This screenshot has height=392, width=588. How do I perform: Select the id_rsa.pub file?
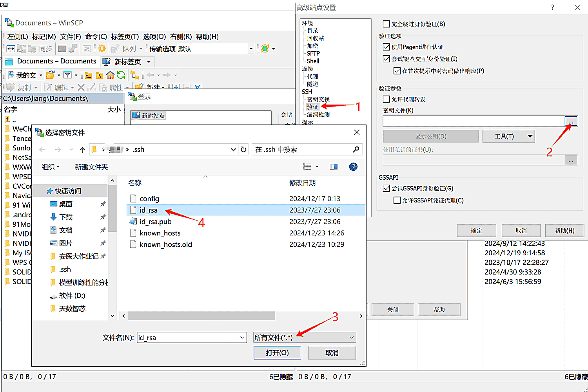(x=156, y=222)
